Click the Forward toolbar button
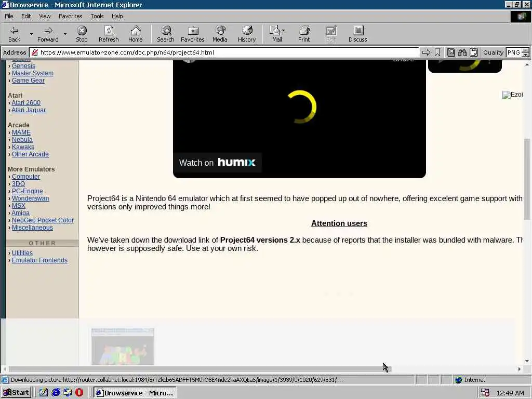532x399 pixels. click(48, 34)
